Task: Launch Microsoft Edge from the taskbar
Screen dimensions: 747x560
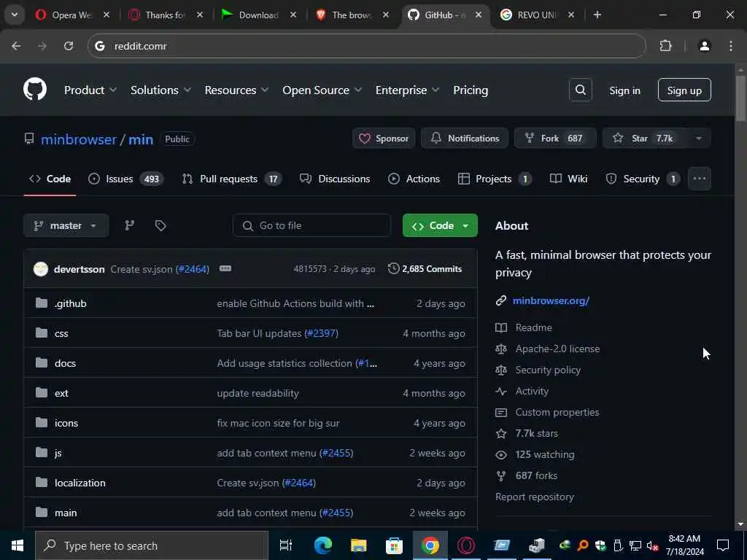Action: pyautogui.click(x=322, y=545)
